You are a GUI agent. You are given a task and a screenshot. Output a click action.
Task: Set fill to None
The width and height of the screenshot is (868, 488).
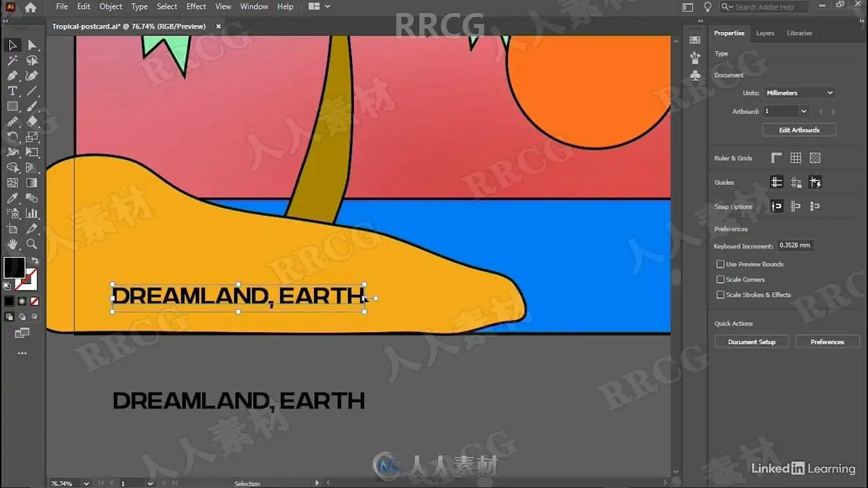[35, 301]
